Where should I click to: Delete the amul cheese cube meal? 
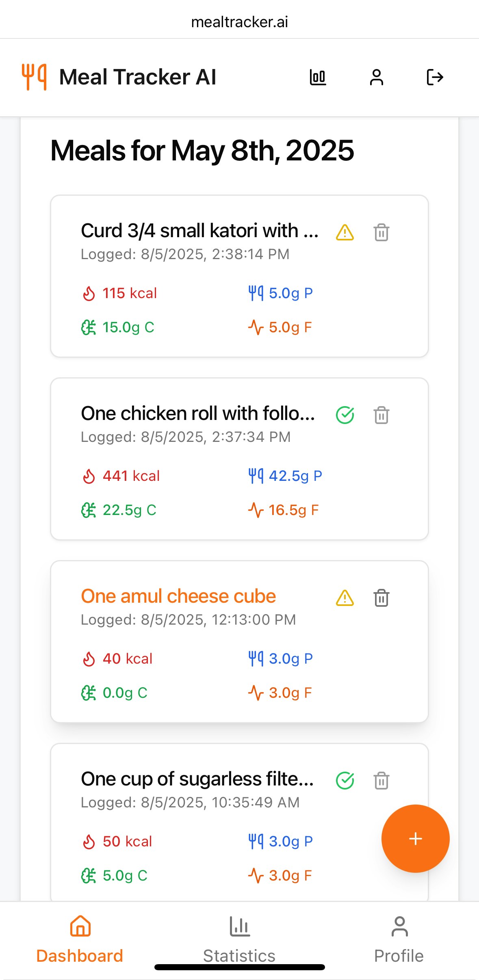pyautogui.click(x=381, y=598)
